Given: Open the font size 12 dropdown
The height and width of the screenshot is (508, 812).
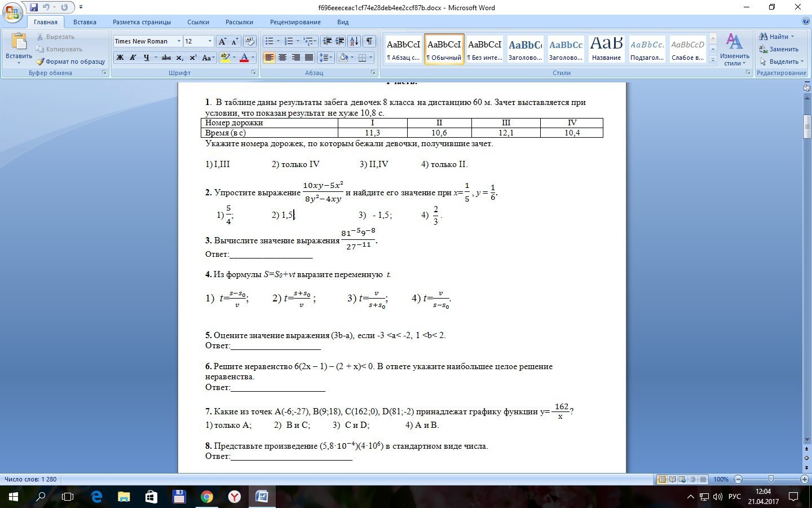Looking at the screenshot, I should (x=210, y=41).
